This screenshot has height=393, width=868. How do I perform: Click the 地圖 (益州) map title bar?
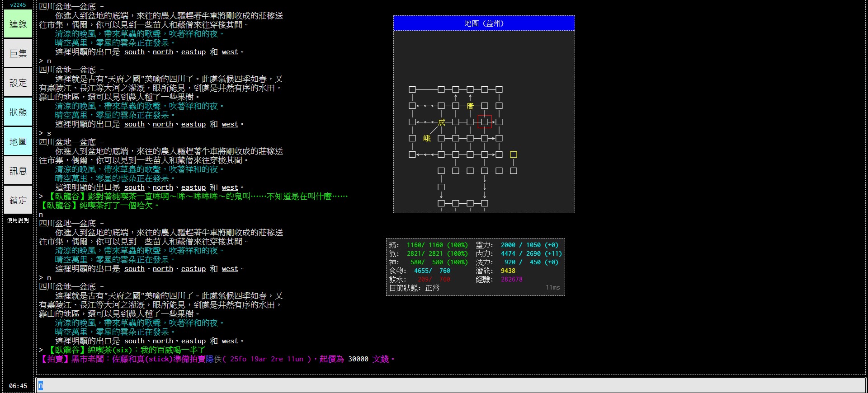484,23
